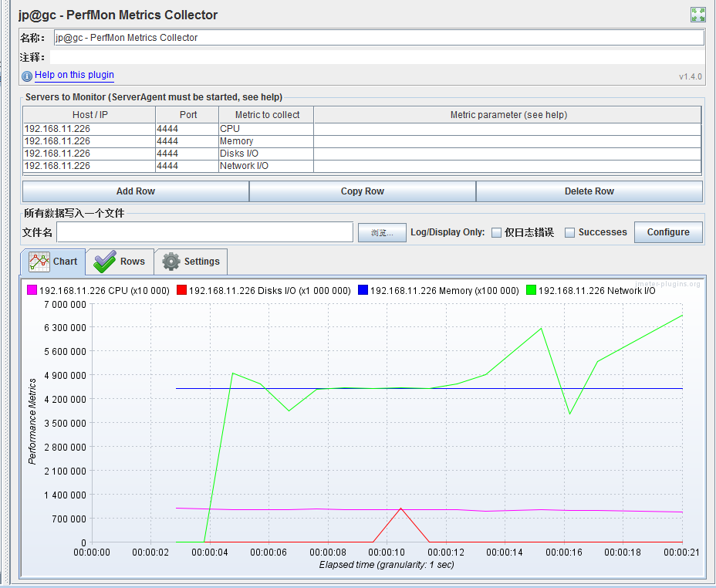
Task: Click the Metric to collect column header
Action: (x=267, y=114)
